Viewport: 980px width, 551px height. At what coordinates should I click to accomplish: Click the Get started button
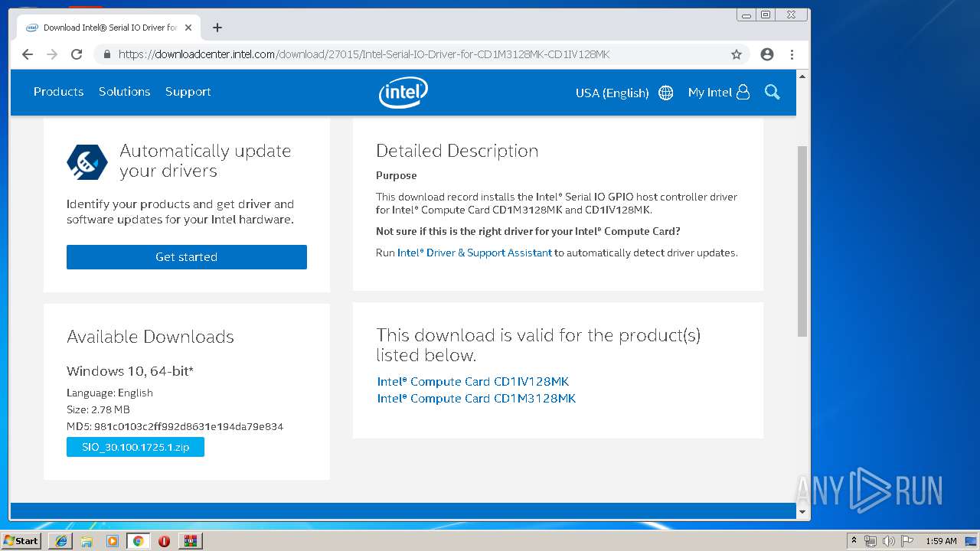[187, 257]
